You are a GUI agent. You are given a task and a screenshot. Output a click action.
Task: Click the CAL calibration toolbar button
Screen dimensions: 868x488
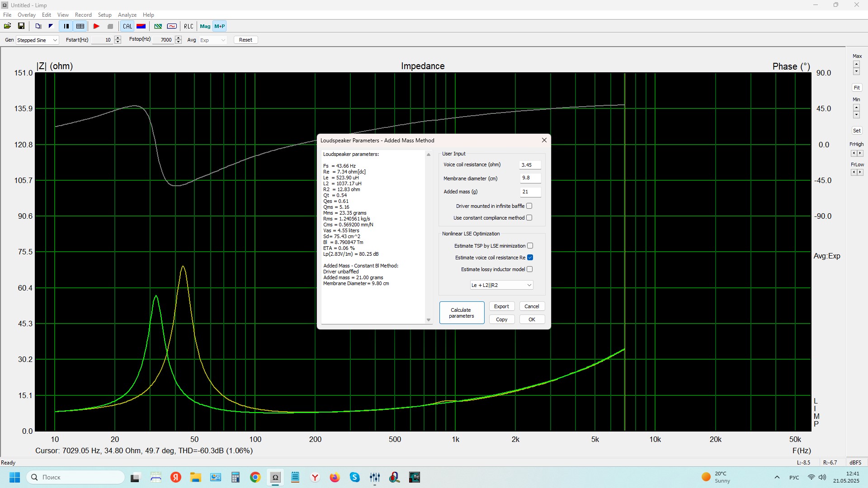click(x=127, y=26)
